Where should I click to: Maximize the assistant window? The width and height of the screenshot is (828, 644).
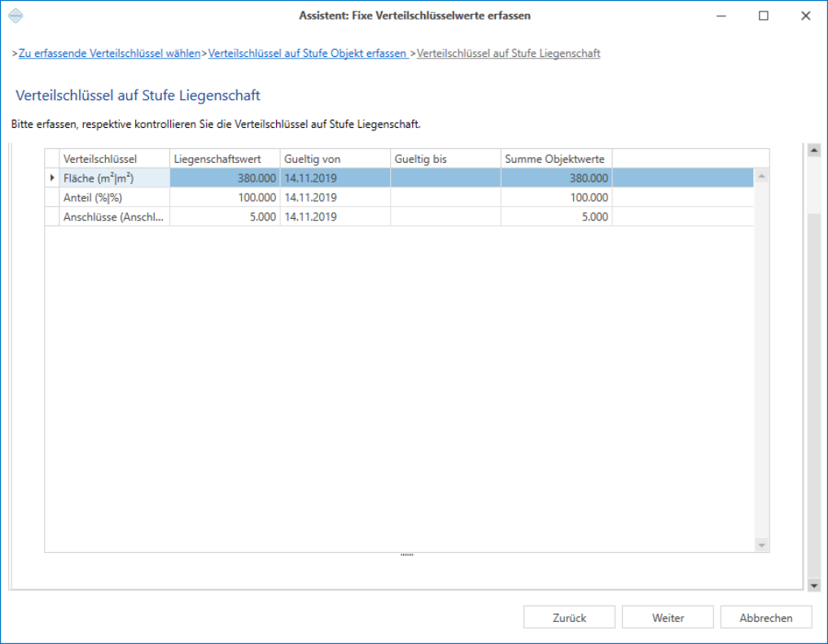[x=764, y=15]
